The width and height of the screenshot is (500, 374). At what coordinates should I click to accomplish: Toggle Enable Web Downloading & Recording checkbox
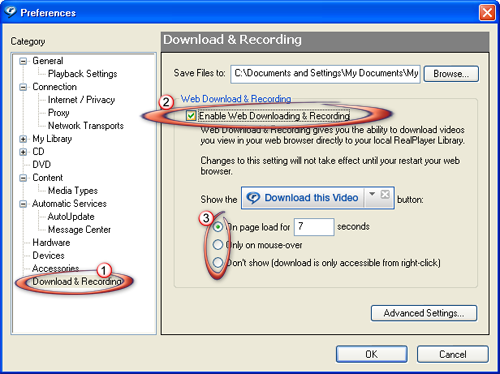(x=191, y=116)
